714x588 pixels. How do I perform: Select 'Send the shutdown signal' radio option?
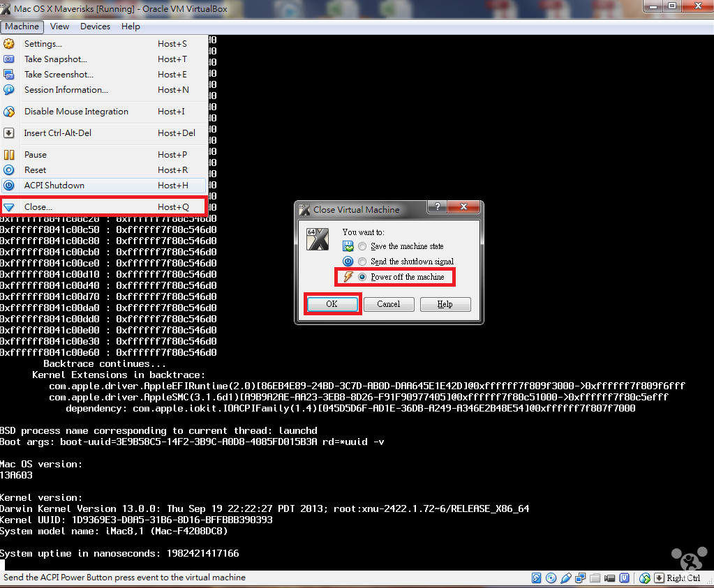click(x=362, y=262)
